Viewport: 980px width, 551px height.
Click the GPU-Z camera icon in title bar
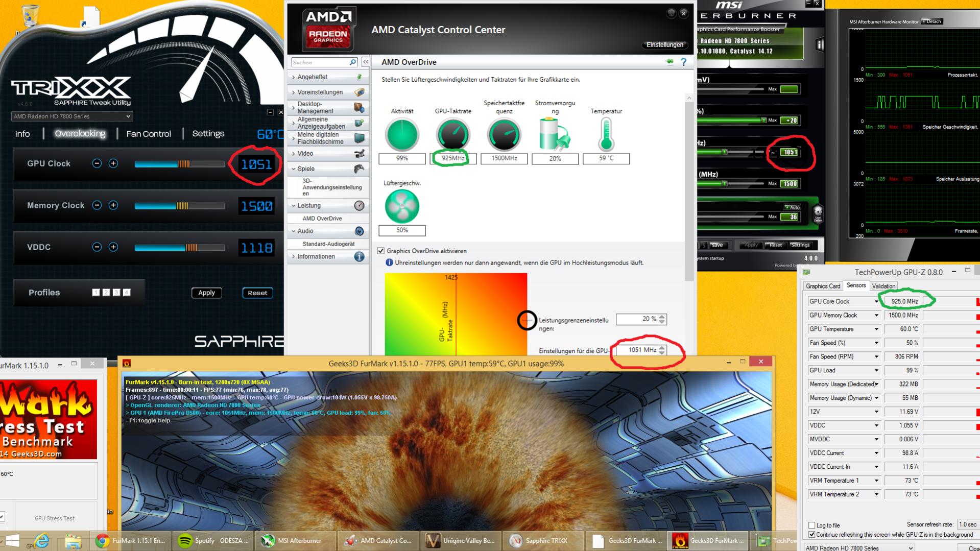tap(807, 272)
